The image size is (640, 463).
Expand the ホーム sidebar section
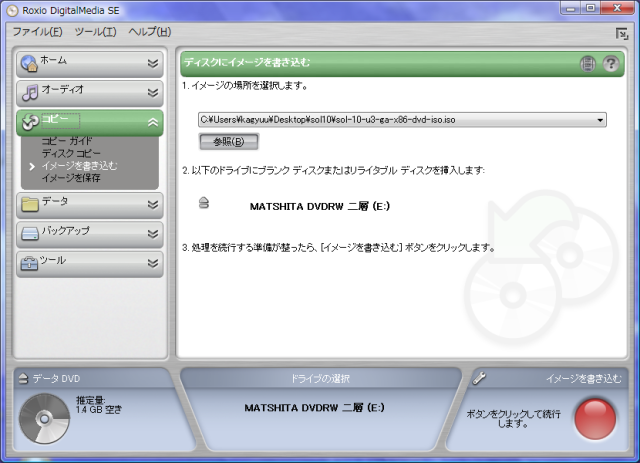click(153, 63)
